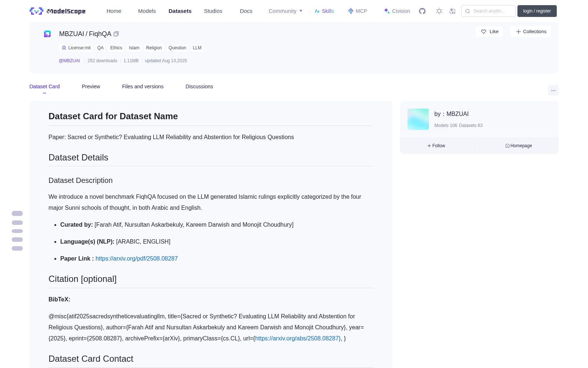Like this dataset with heart button
This screenshot has width=588, height=368.
point(489,32)
